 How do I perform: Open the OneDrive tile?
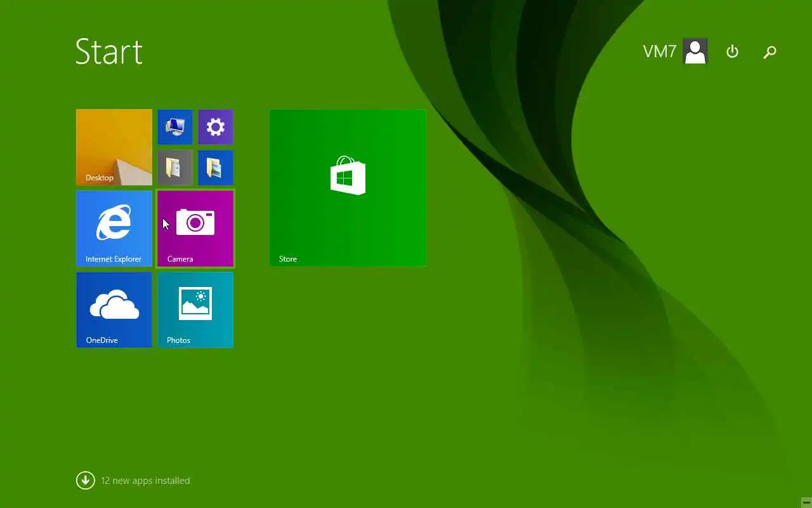(x=114, y=310)
